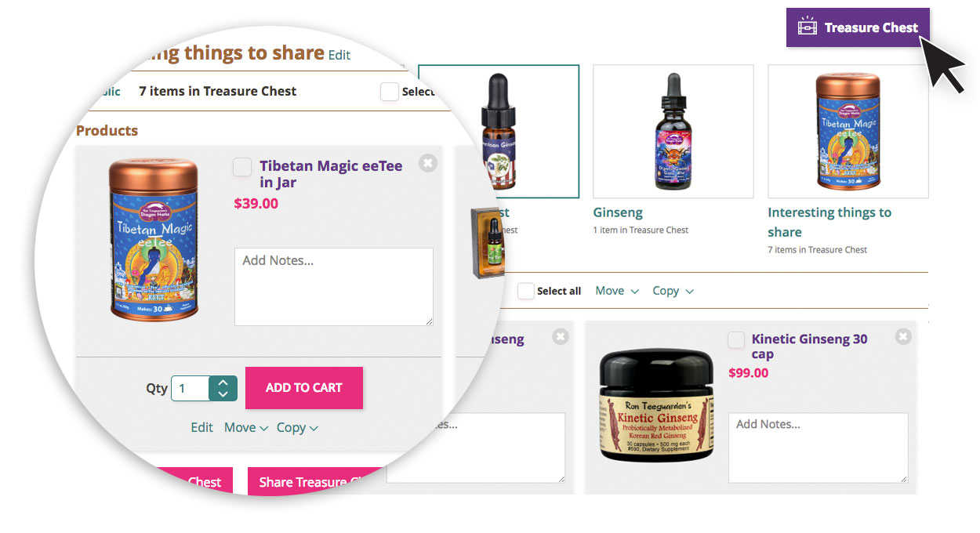Expand the Move dropdown beside Select all
Image resolution: width=980 pixels, height=533 pixels.
pos(616,291)
